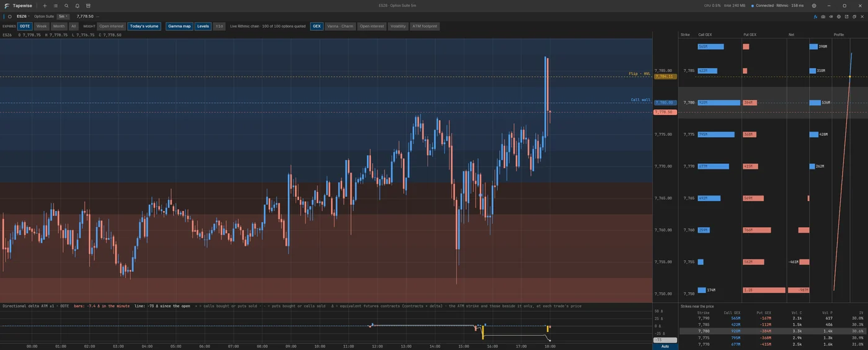Click the Call wall level label

(x=640, y=99)
